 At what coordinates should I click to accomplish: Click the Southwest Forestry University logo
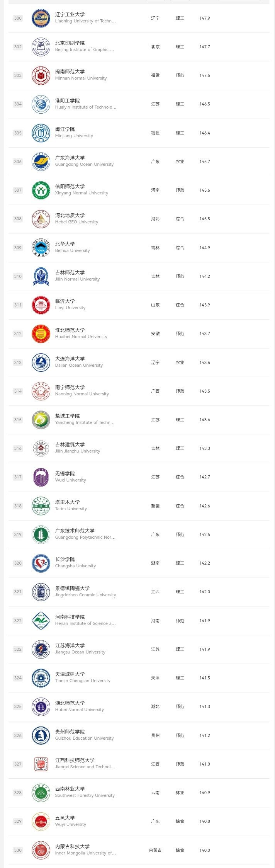pos(41,793)
